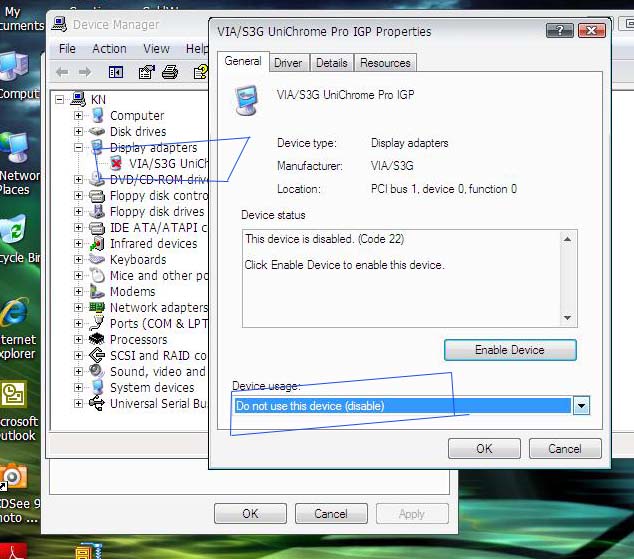Select the SCSI and RAID controllers icon
Viewport: 634px width, 559px height.
(97, 356)
